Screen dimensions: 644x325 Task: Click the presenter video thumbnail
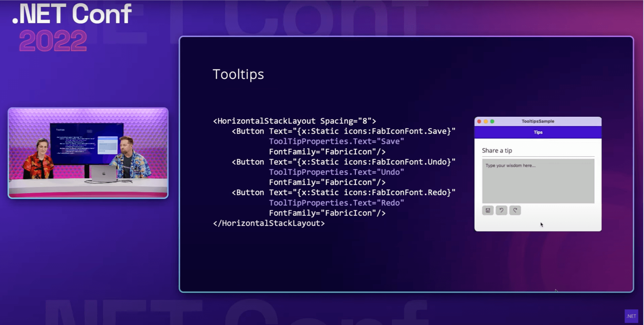coord(88,153)
